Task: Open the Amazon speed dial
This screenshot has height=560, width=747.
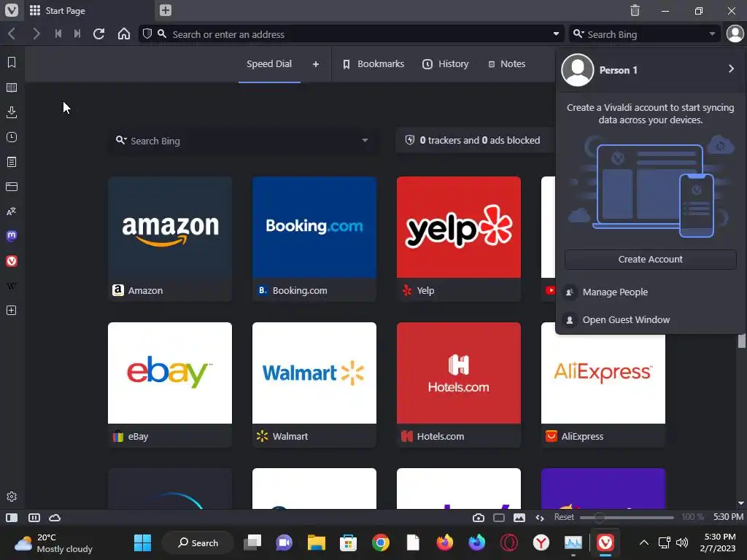Action: 170,238
